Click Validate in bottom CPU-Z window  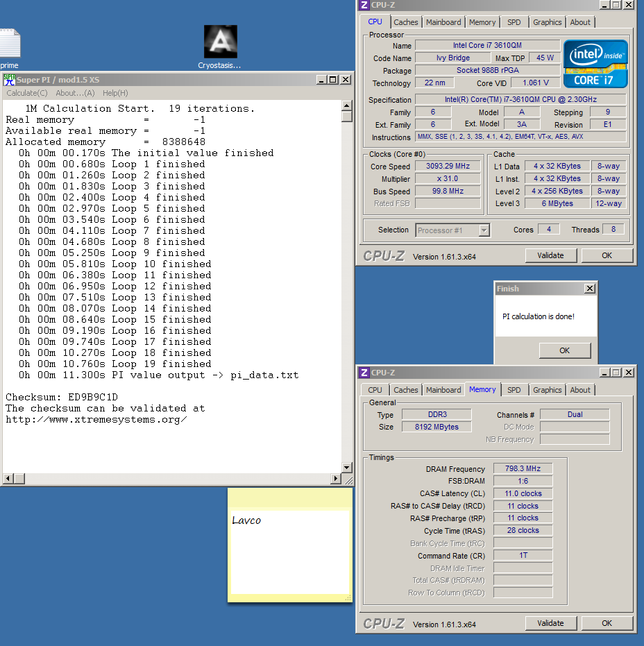(x=550, y=623)
